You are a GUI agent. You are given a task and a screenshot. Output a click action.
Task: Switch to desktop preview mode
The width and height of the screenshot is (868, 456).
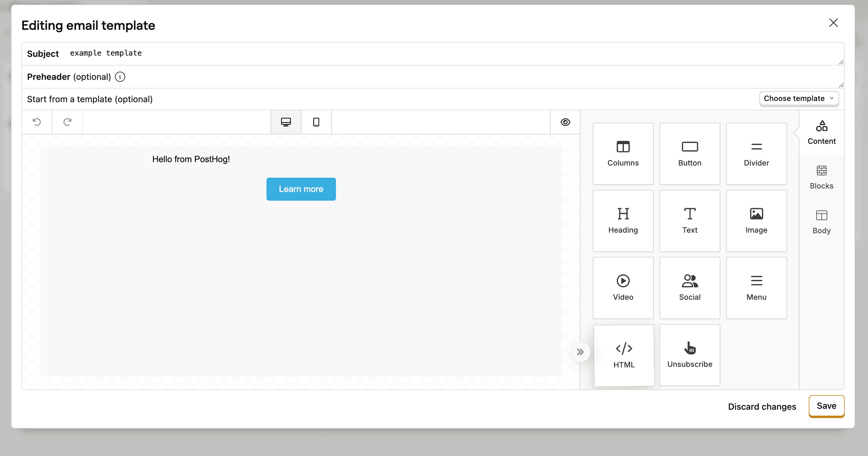pyautogui.click(x=286, y=122)
